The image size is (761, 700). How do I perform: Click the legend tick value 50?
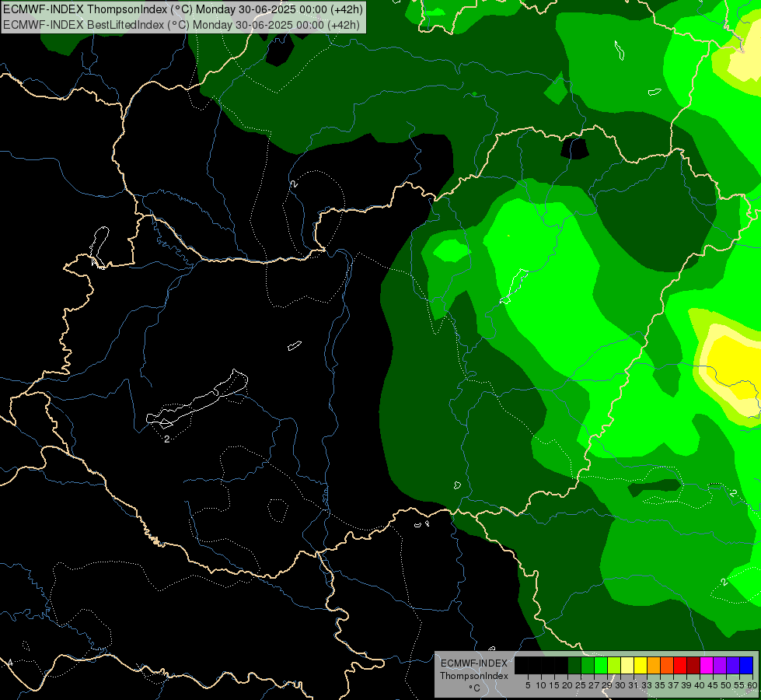coord(726,685)
